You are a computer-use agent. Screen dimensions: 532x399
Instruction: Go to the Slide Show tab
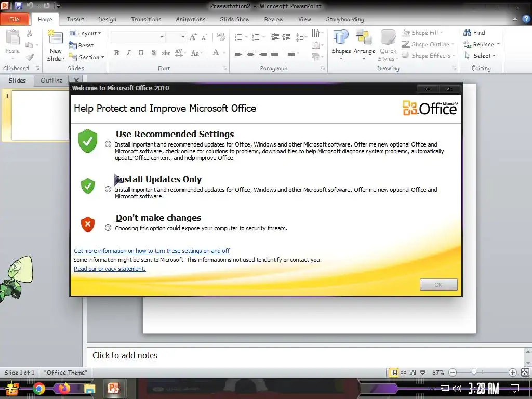[x=235, y=19]
